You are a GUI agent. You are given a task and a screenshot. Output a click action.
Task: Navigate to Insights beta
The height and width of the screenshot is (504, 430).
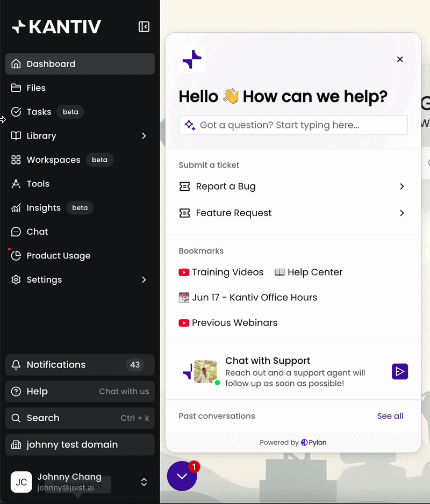80,207
